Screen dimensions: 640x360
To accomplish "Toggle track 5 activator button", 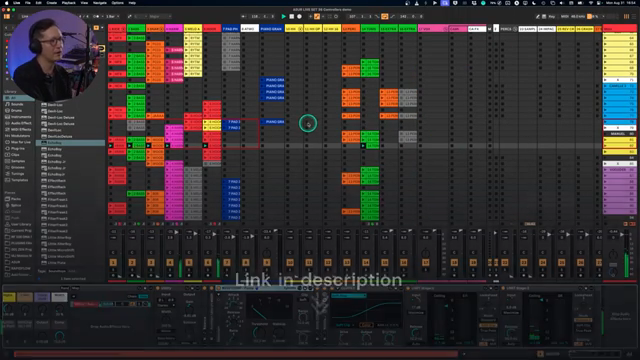I will coord(189,262).
